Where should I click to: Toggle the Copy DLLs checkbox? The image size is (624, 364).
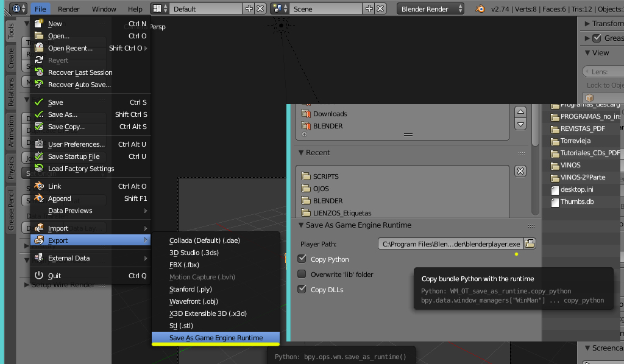[x=302, y=289]
